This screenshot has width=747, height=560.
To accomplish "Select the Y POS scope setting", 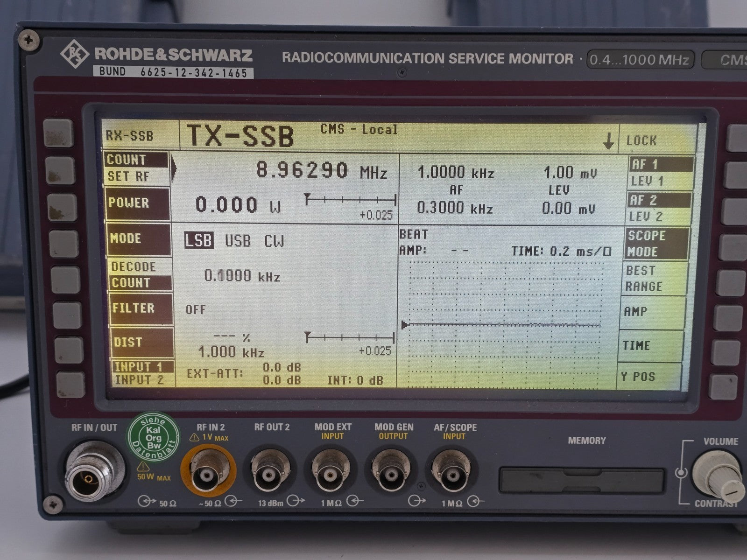I will point(649,376).
